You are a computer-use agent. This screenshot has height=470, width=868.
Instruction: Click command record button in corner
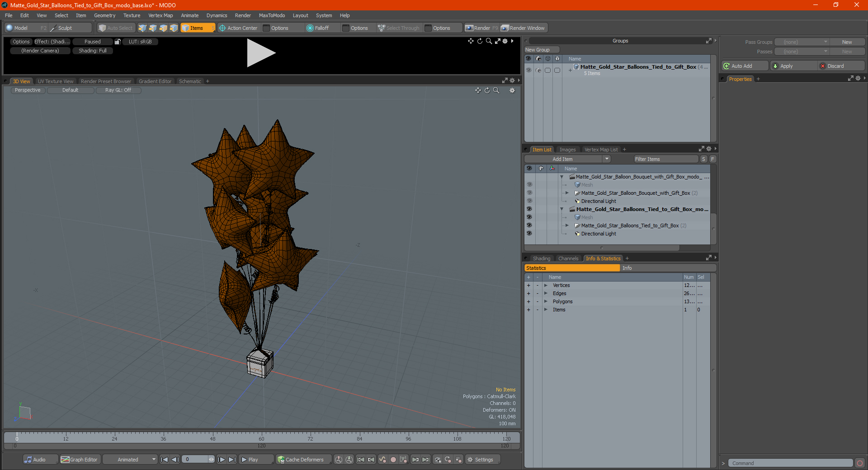pos(860,463)
